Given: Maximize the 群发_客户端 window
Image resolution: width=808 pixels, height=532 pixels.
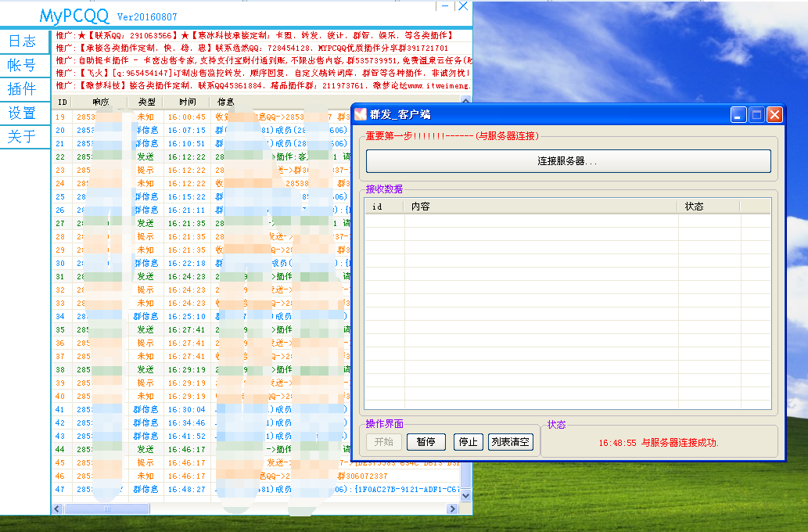Looking at the screenshot, I should [756, 115].
